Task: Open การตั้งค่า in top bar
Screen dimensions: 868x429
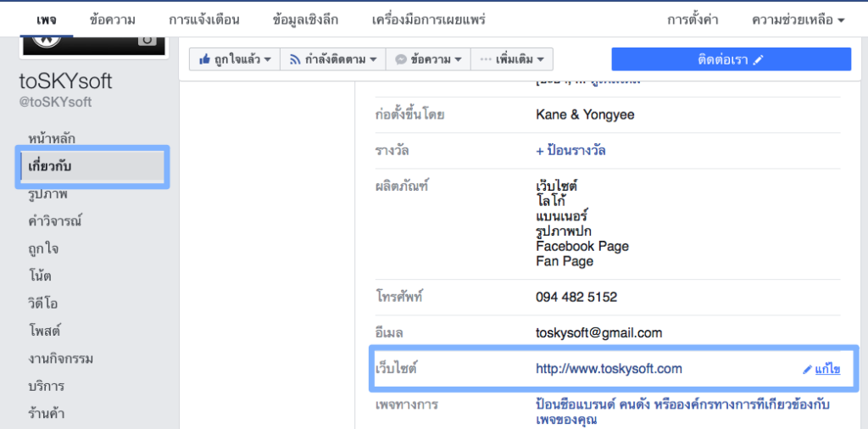Action: (693, 20)
